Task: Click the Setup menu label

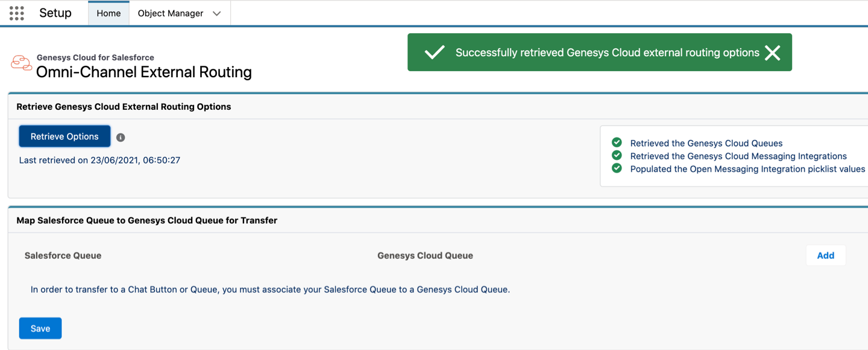Action: [x=55, y=13]
